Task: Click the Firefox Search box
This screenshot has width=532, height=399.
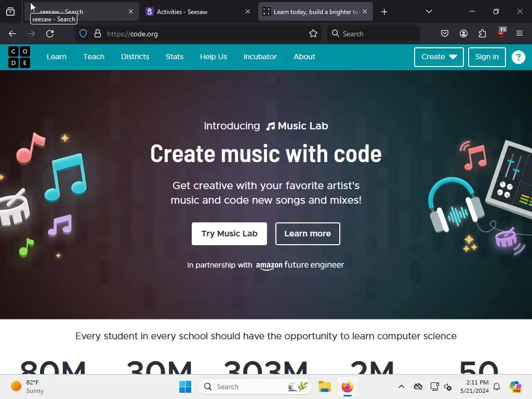Action: 373,34
